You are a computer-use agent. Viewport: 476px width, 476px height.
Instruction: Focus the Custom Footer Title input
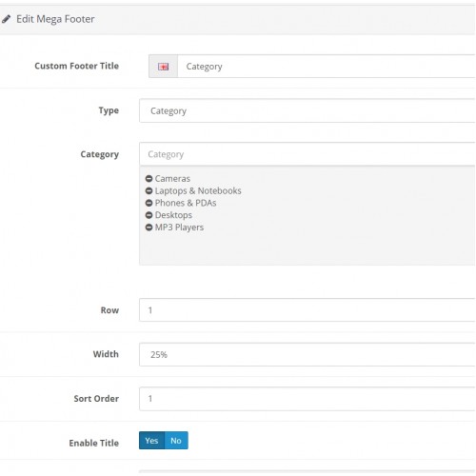(x=327, y=67)
